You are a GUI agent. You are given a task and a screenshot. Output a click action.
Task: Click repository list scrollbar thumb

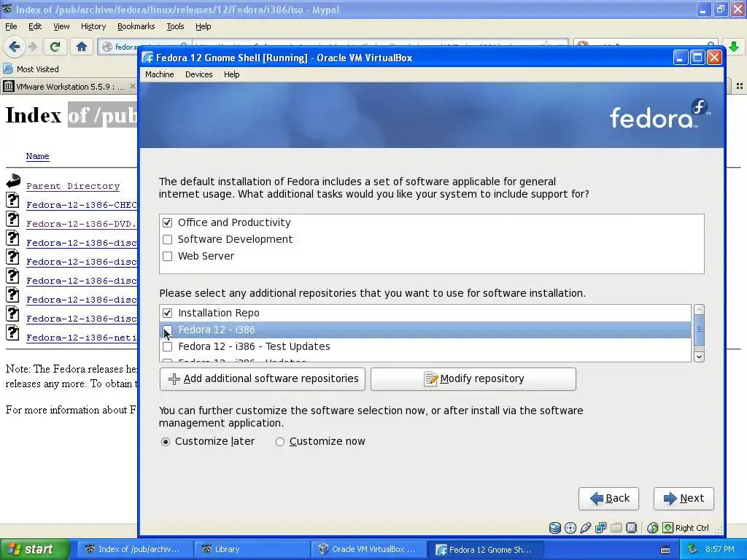[x=699, y=330]
